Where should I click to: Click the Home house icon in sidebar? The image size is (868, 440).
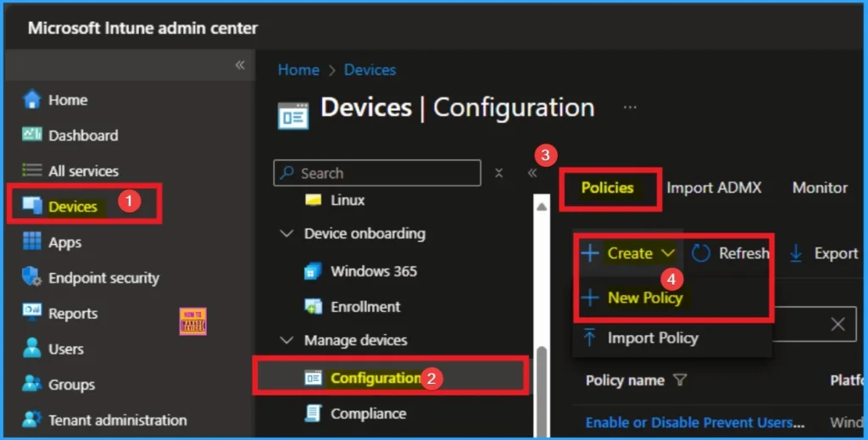pyautogui.click(x=31, y=100)
